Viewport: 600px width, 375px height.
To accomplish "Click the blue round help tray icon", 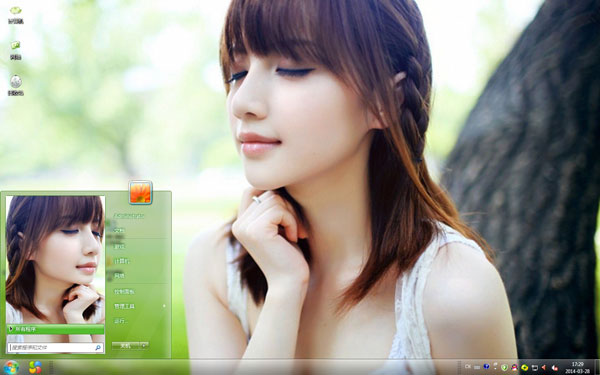I will 486,367.
